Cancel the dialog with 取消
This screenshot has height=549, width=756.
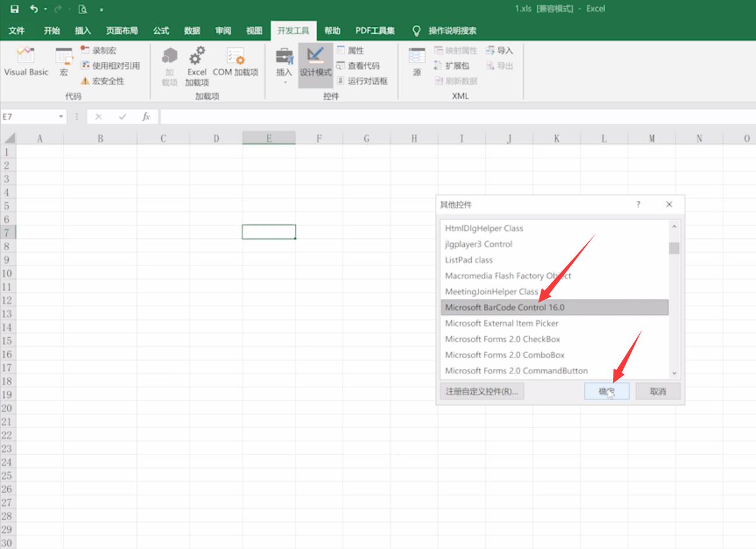pyautogui.click(x=658, y=391)
